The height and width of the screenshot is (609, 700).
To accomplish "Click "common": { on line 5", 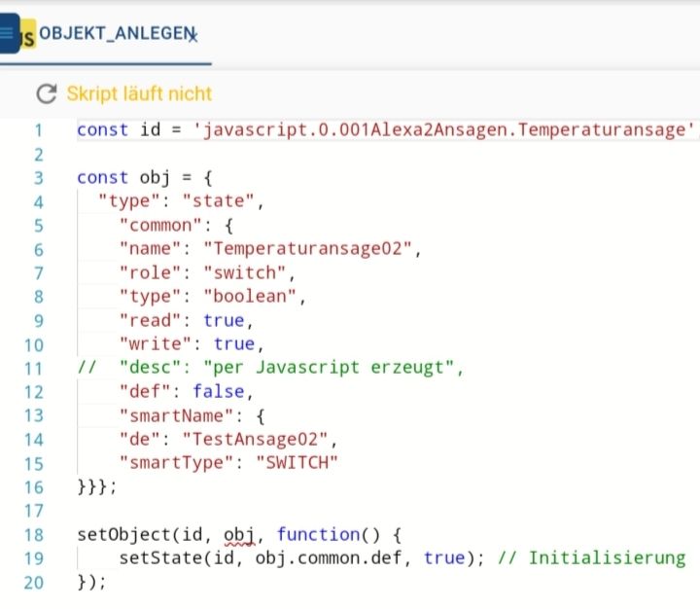I will (176, 225).
